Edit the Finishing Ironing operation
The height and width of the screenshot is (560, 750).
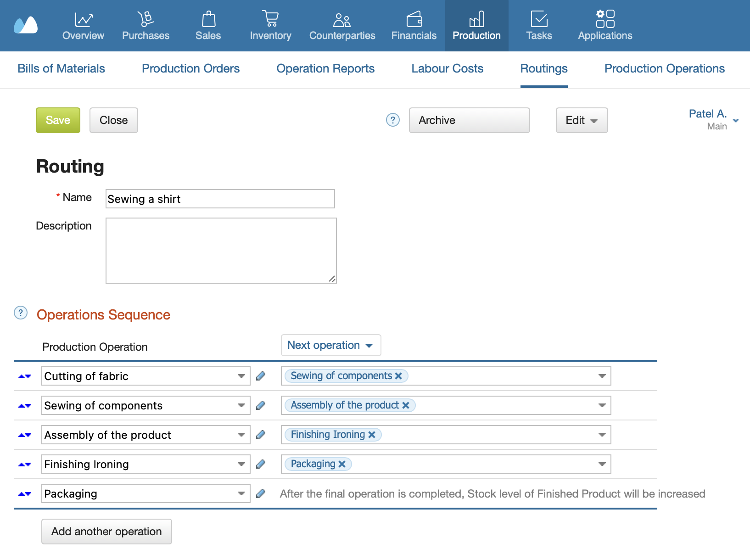click(x=261, y=464)
